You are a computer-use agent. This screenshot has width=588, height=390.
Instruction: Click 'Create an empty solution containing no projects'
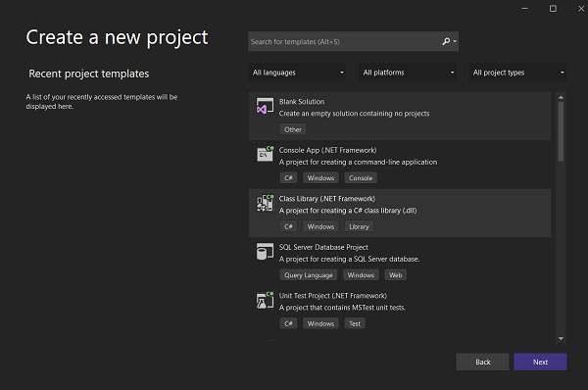(355, 114)
